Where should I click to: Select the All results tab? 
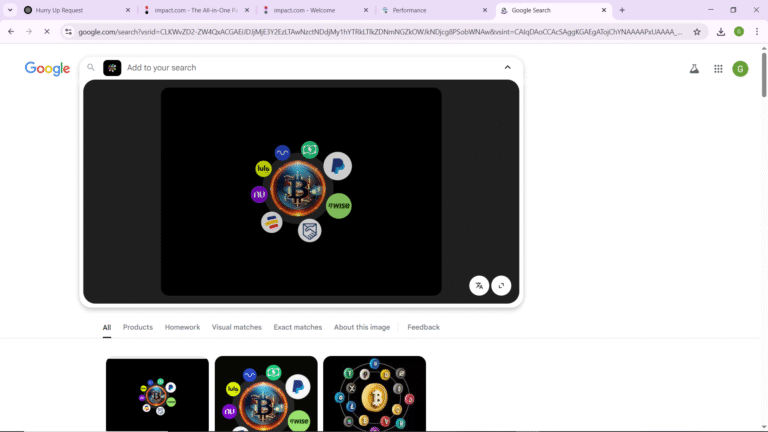[107, 327]
